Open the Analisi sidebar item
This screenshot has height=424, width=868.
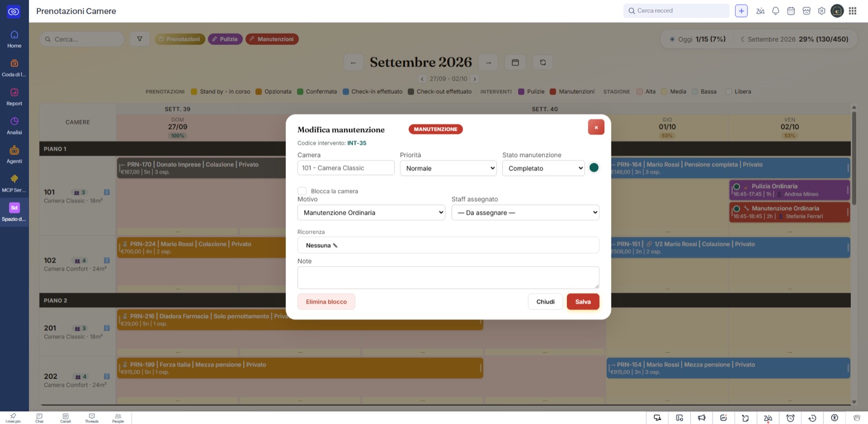pyautogui.click(x=14, y=126)
